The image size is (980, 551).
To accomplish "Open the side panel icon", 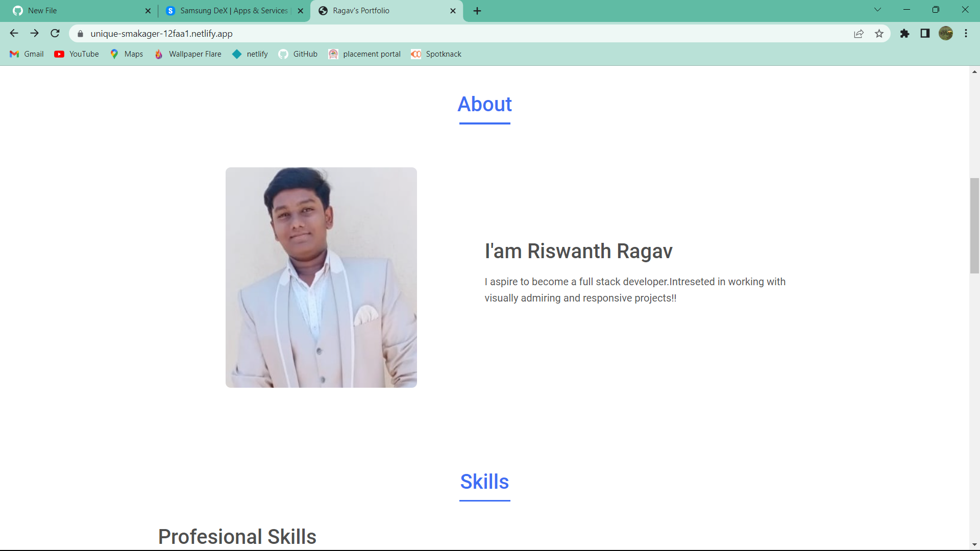I will tap(925, 34).
